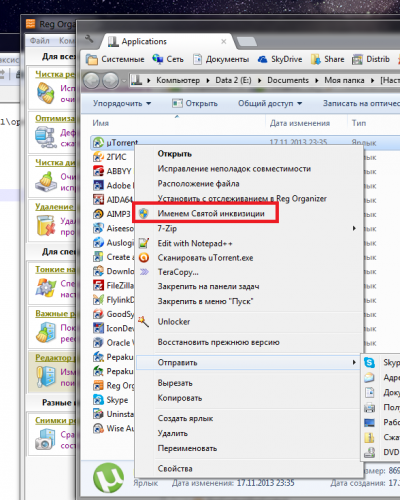Image resolution: width=400 pixels, height=500 pixels.
Task: Open the Чистка реестра link in Reg Organizer
Action: (x=55, y=74)
